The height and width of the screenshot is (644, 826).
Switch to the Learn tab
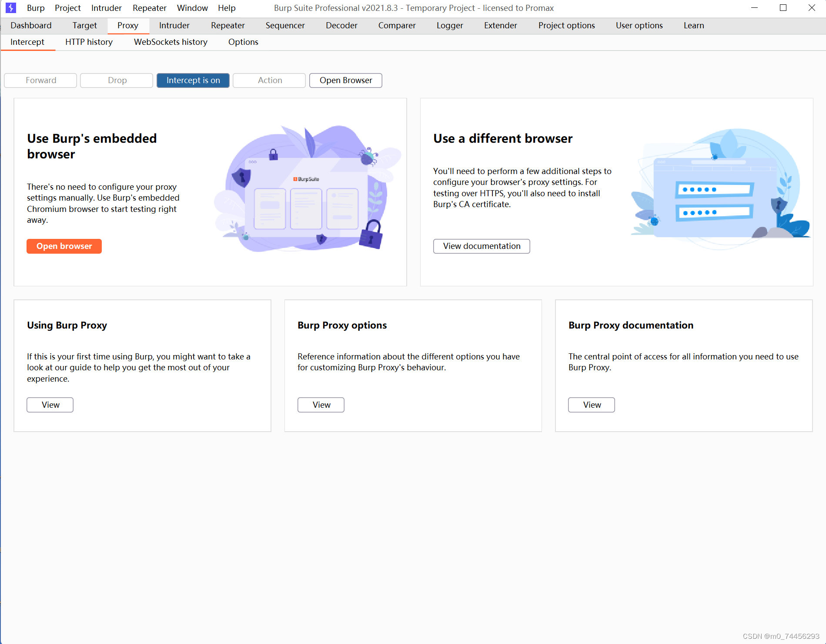[694, 25]
